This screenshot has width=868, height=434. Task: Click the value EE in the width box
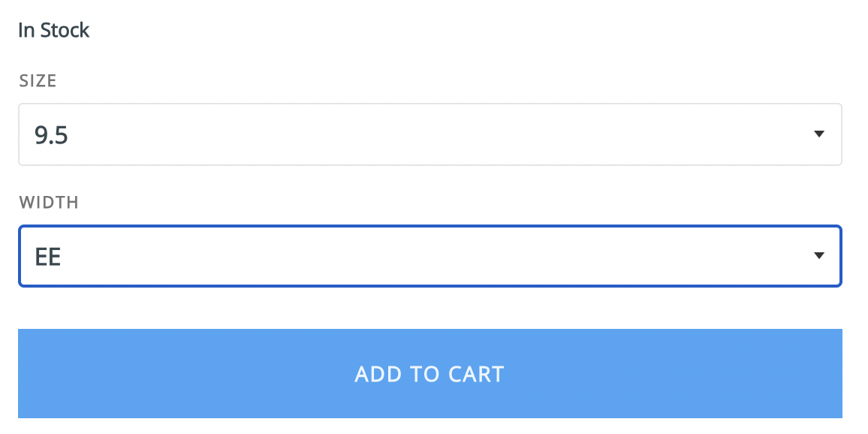(x=49, y=255)
